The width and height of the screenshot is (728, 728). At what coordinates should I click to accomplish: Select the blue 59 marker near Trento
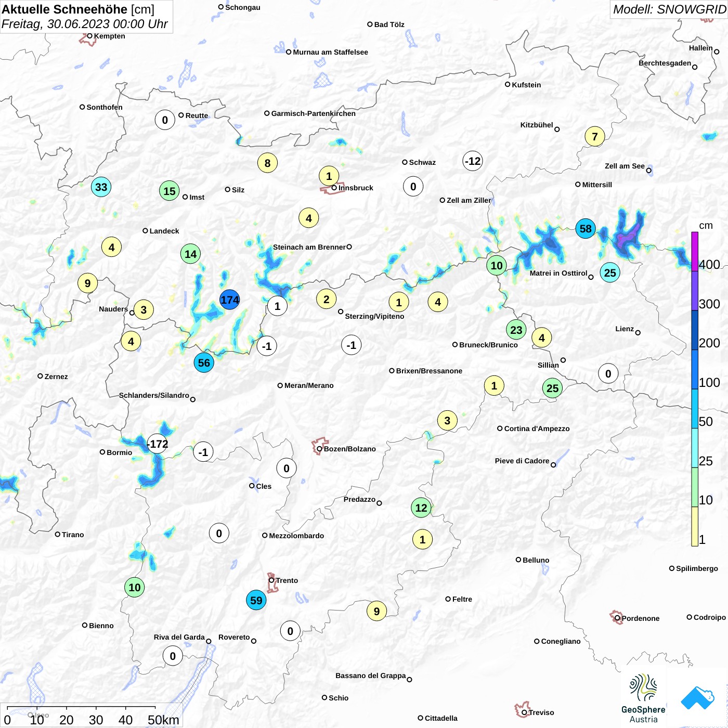pos(256,600)
